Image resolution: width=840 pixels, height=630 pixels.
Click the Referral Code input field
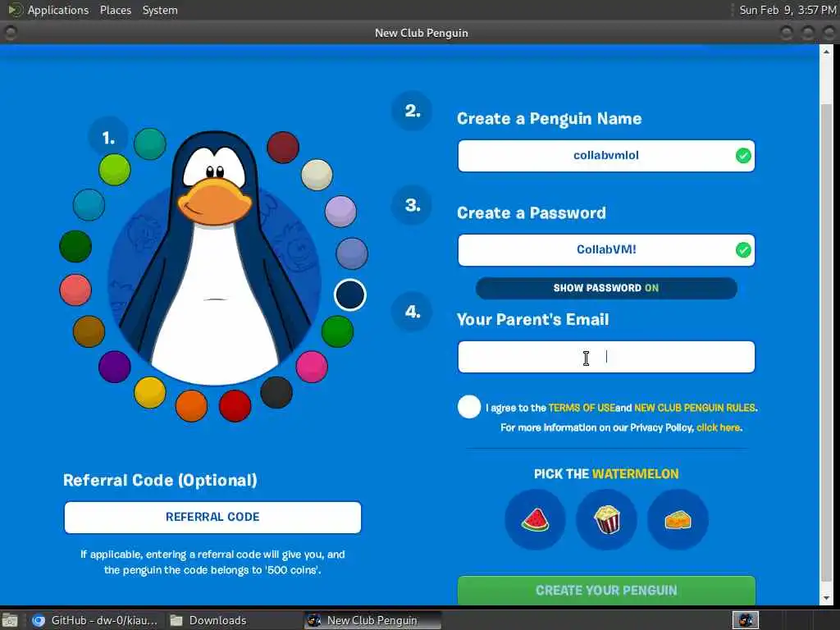click(x=212, y=518)
